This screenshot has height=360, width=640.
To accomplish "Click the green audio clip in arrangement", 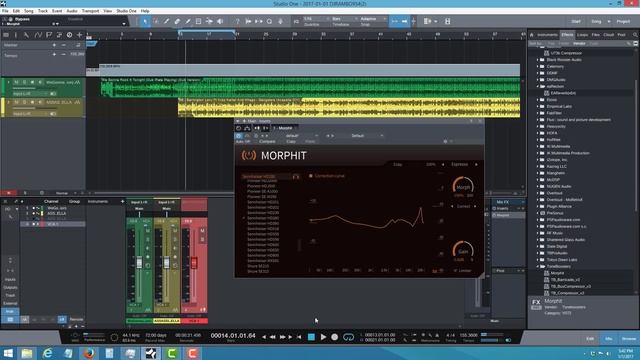I will coord(311,87).
